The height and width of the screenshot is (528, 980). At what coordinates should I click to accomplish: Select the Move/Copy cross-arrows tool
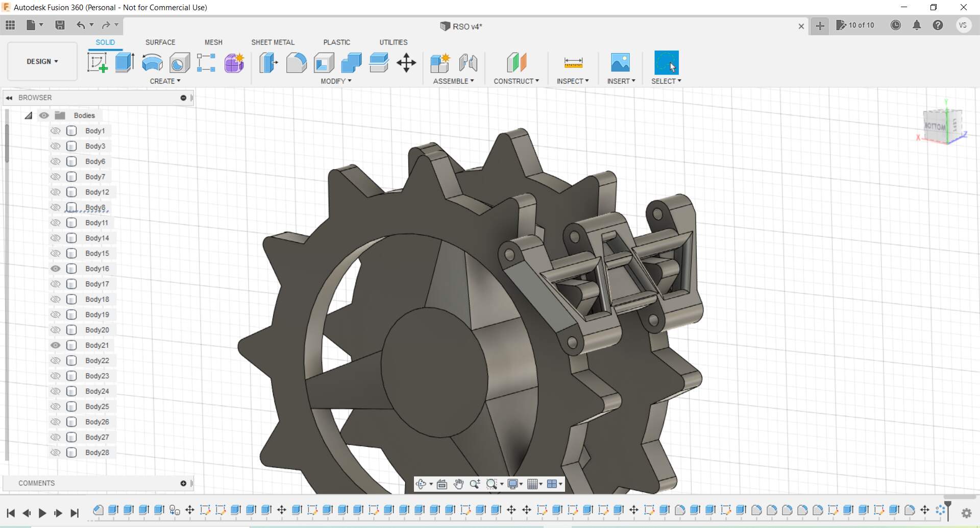tap(406, 63)
